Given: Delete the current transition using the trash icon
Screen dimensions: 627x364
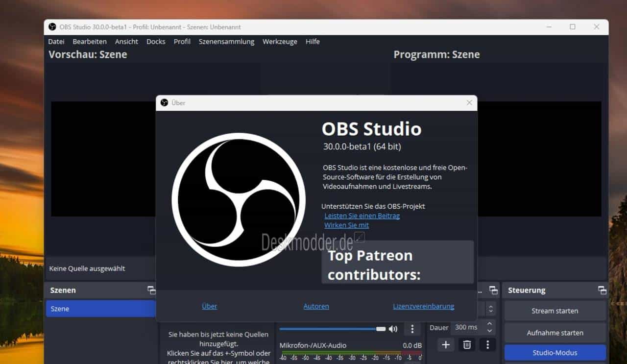Looking at the screenshot, I should 466,344.
